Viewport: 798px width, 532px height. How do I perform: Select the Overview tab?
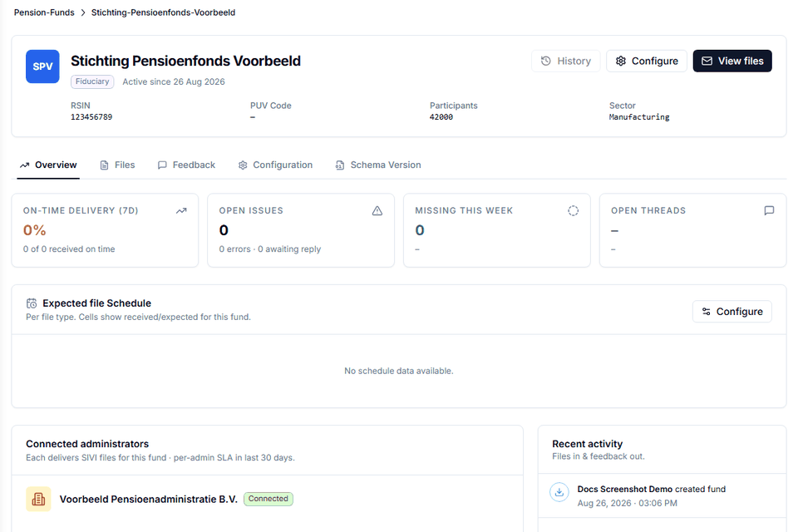click(48, 165)
